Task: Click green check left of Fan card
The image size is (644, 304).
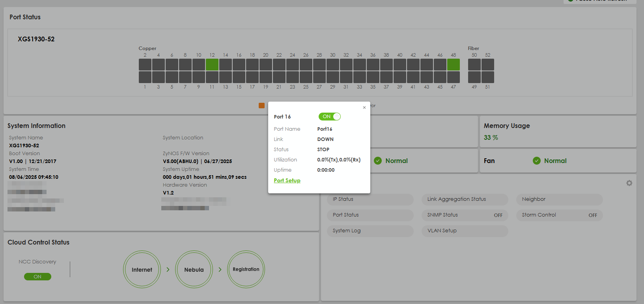Action: [378, 161]
